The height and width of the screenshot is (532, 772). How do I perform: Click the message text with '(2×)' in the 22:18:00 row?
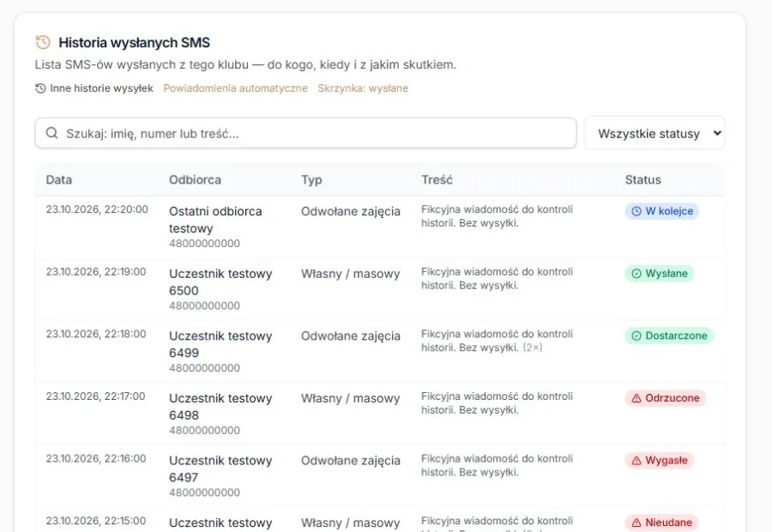(497, 341)
